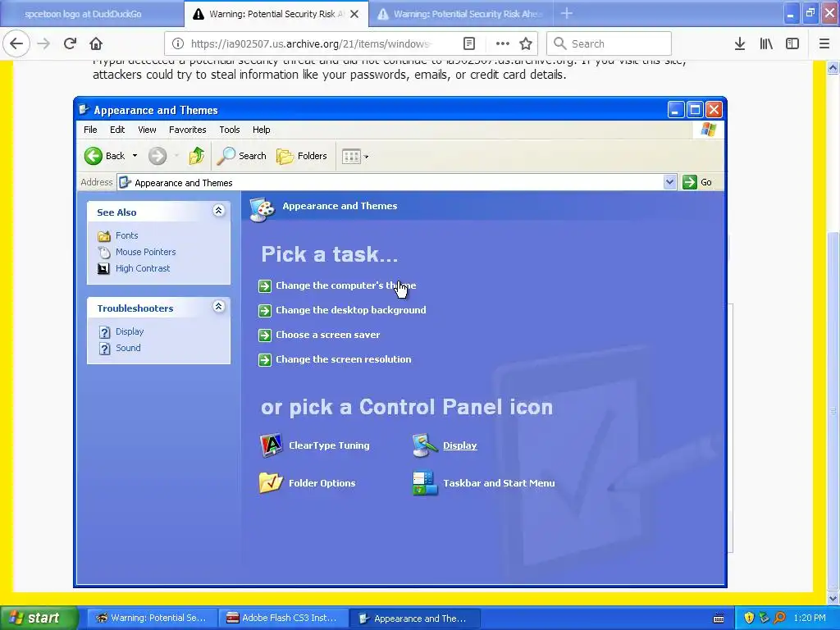
Task: Click the Up folder toolbar icon
Action: coord(197,156)
